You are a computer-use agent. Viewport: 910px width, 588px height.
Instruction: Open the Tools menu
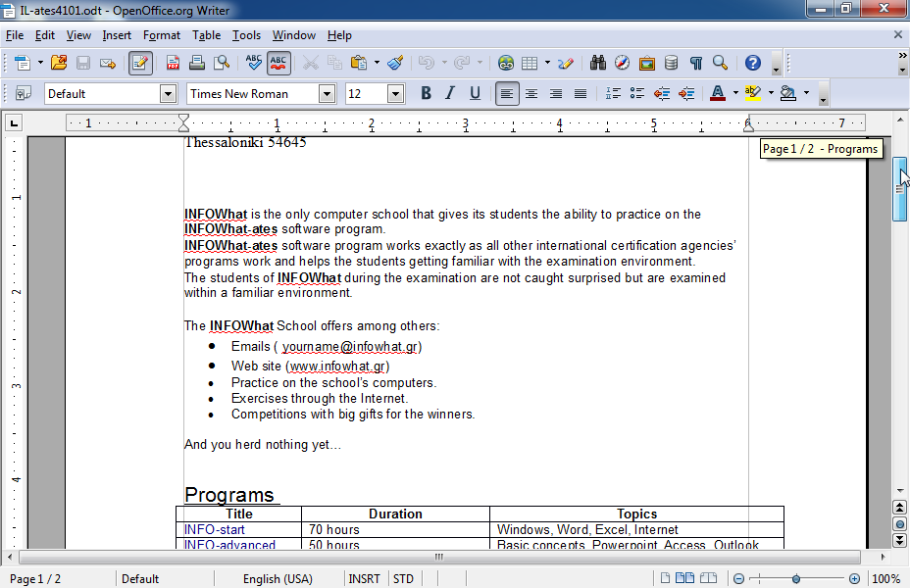pyautogui.click(x=247, y=35)
